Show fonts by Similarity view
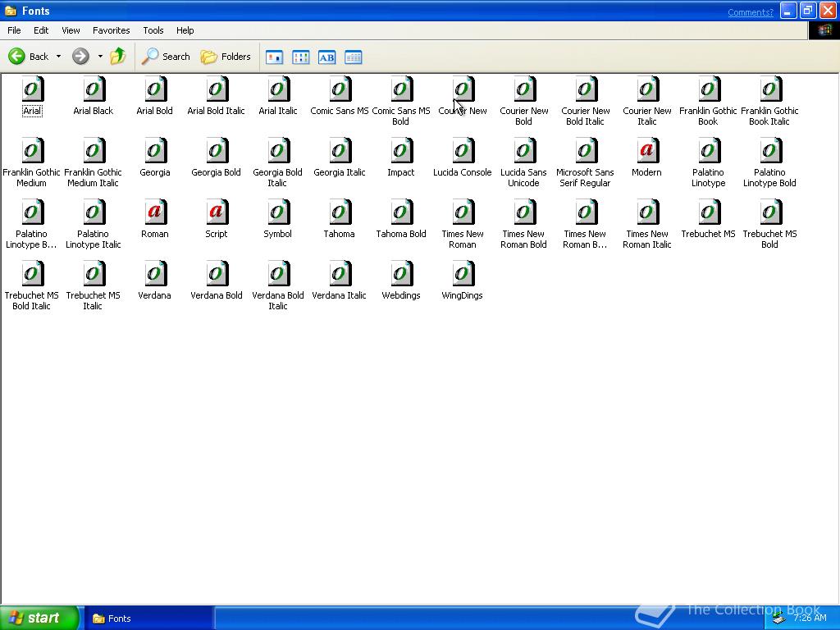The height and width of the screenshot is (630, 840). 326,57
